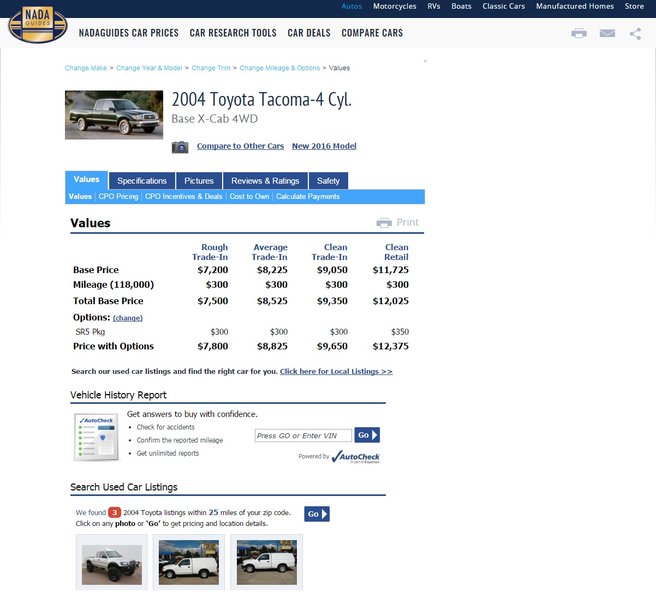Click the VIN input field
The height and width of the screenshot is (599, 656).
303,435
